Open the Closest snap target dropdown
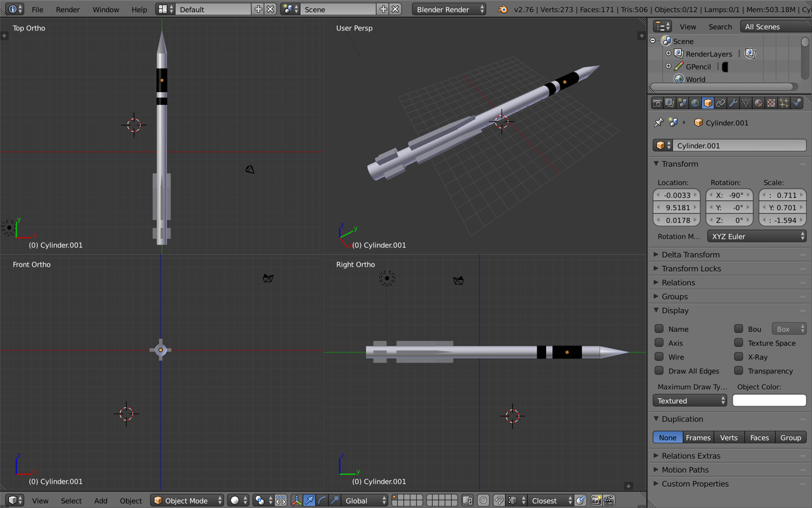Image resolution: width=812 pixels, height=508 pixels. pyautogui.click(x=550, y=500)
